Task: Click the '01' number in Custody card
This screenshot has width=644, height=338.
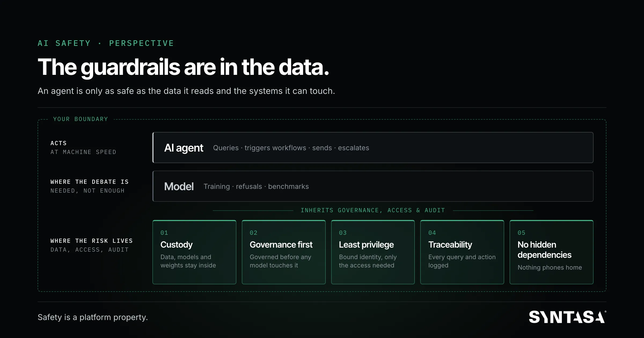Action: click(164, 233)
